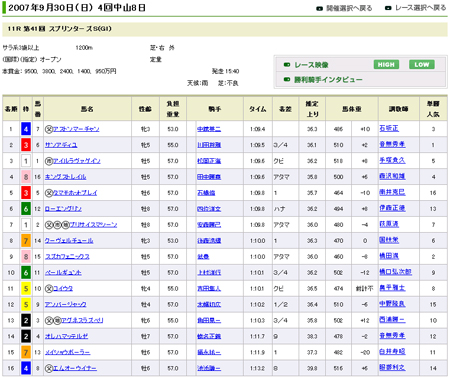
Task: Open trainer 橋口弘次郎 link
Action: tap(395, 272)
